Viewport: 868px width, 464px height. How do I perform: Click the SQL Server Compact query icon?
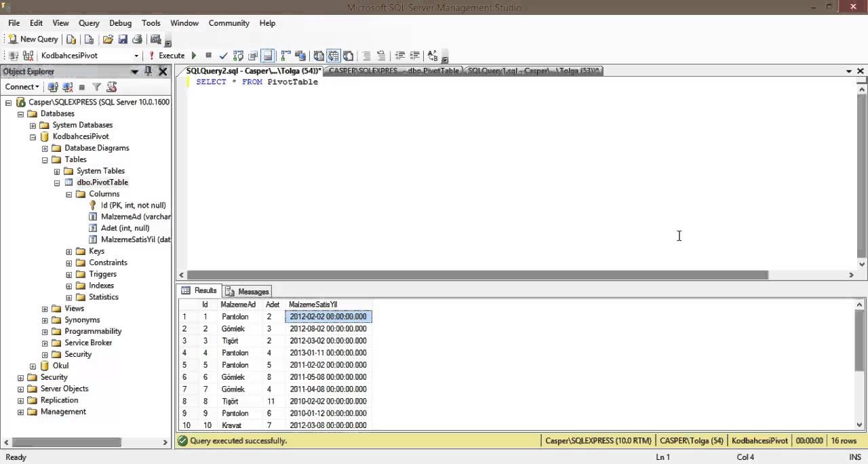89,39
